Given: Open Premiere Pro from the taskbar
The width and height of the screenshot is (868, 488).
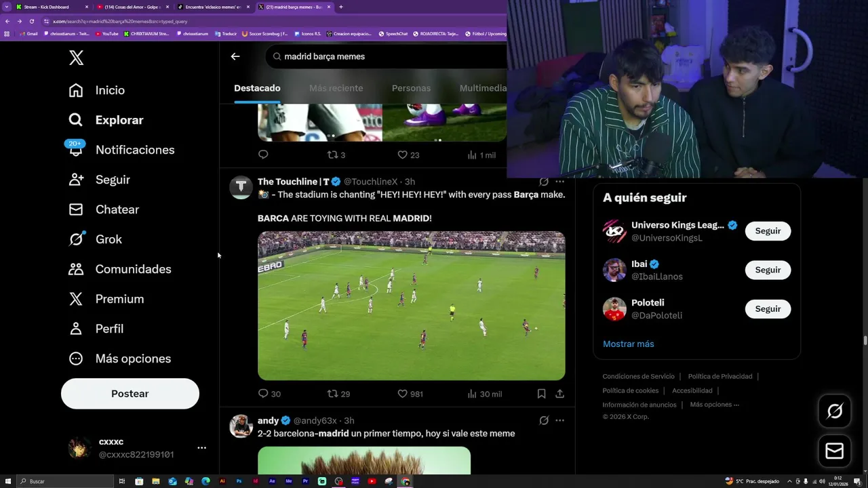Looking at the screenshot, I should tap(305, 481).
